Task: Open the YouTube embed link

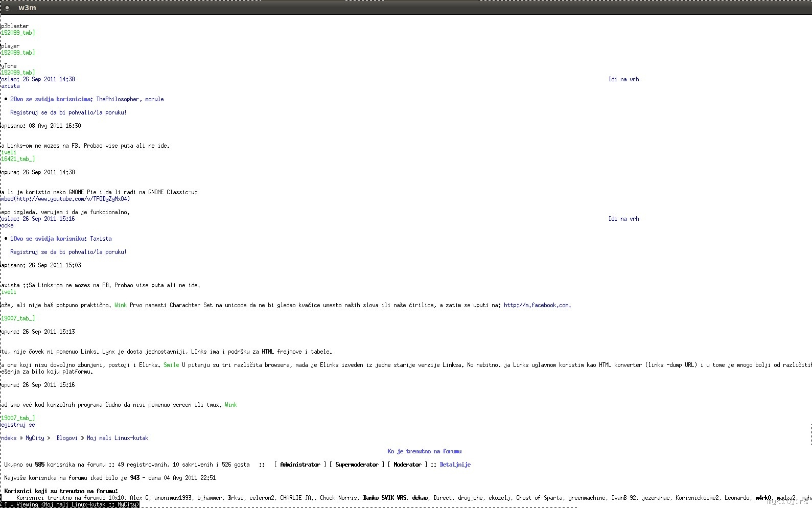Action: [65, 199]
